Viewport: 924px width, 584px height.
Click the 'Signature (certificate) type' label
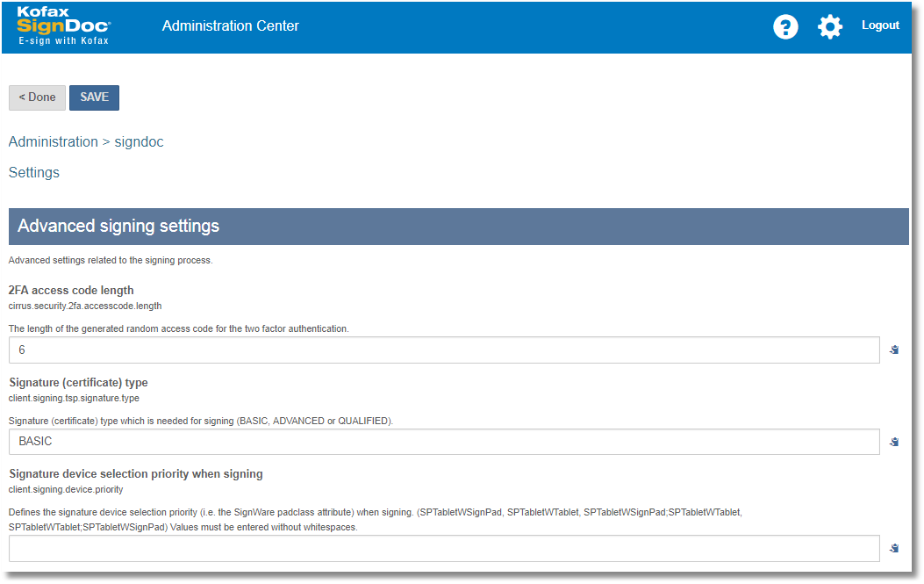(78, 382)
